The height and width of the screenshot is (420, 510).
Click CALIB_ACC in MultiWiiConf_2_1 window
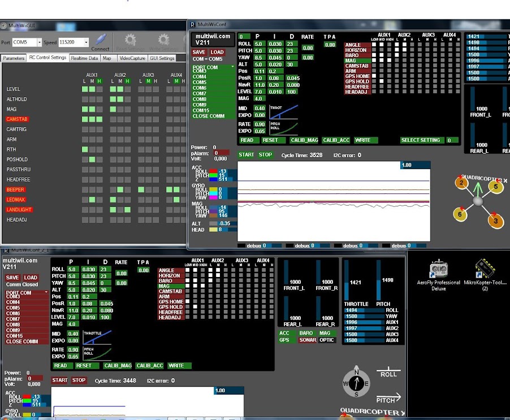150,366
